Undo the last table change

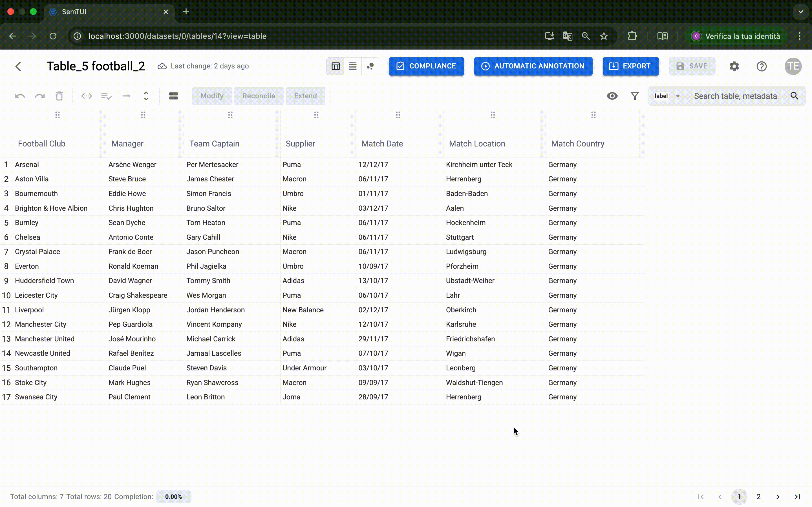[x=19, y=96]
